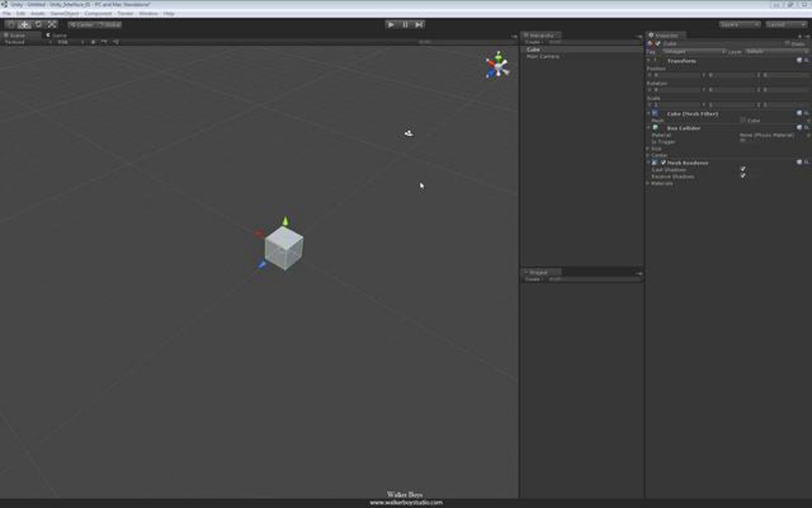Open the Transform help icon
This screenshot has width=812, height=508.
point(799,60)
